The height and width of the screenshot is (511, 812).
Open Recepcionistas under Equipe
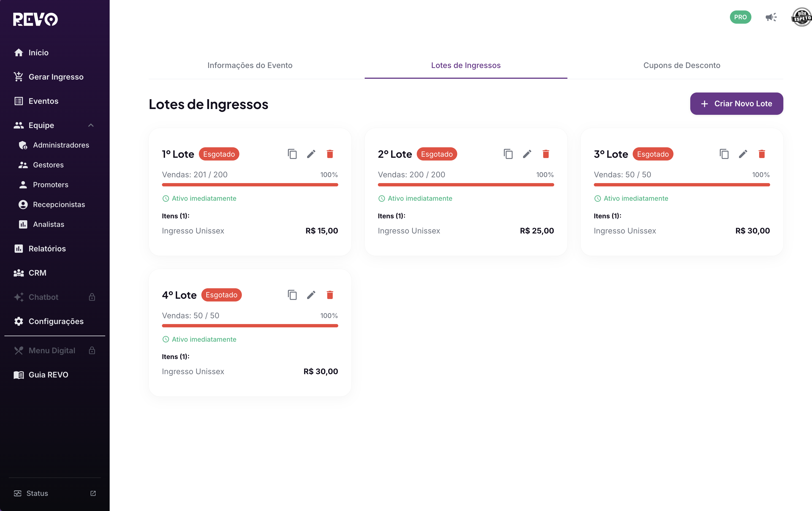click(55, 205)
